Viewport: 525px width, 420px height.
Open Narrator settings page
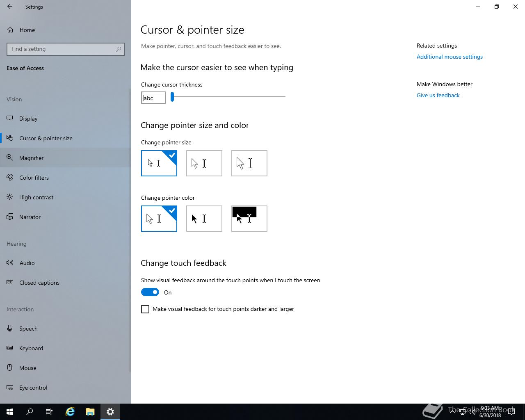click(66, 217)
